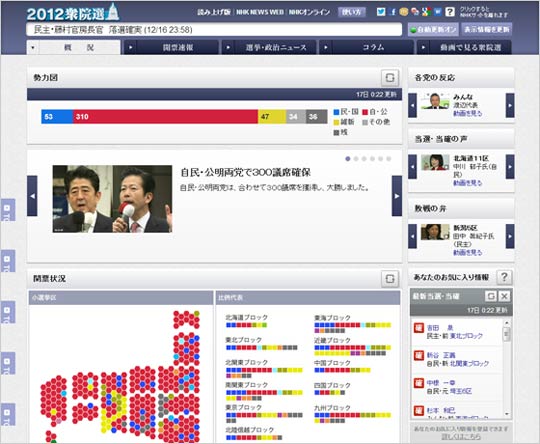Click the question mark help icon in header
Screen dimensions: 540x444
point(450,12)
